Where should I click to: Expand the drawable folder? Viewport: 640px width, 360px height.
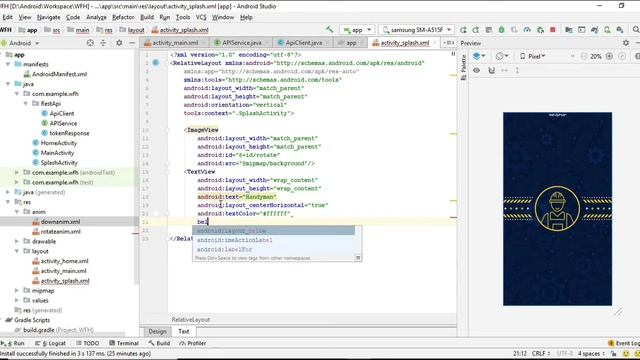pos(17,241)
